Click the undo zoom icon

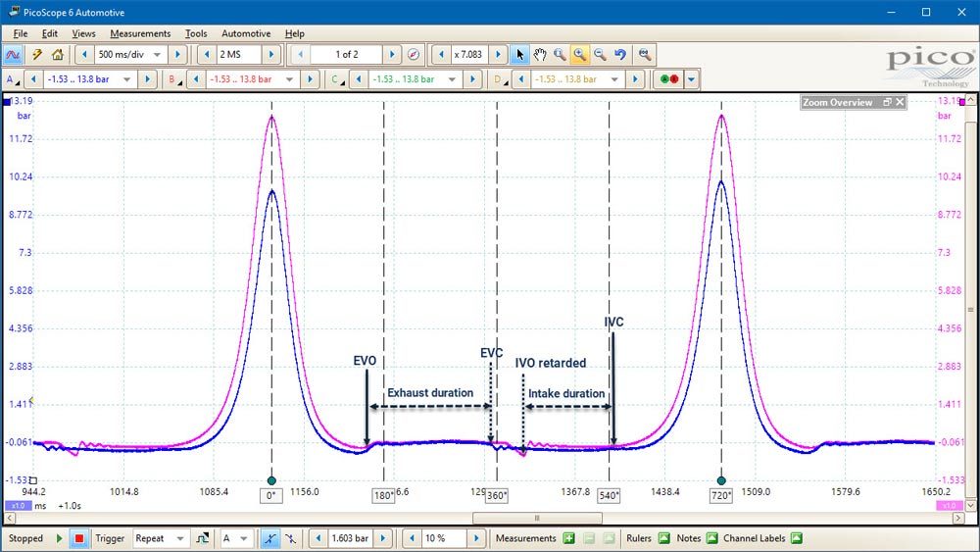click(x=620, y=54)
